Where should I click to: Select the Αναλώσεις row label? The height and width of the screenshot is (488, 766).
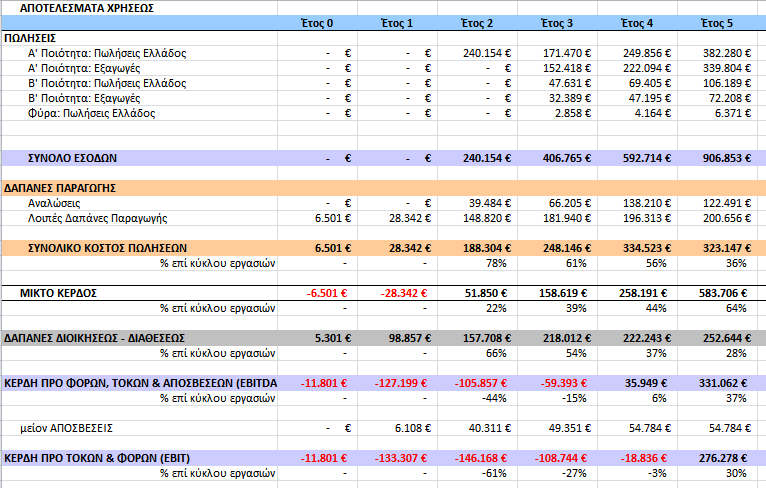click(54, 203)
